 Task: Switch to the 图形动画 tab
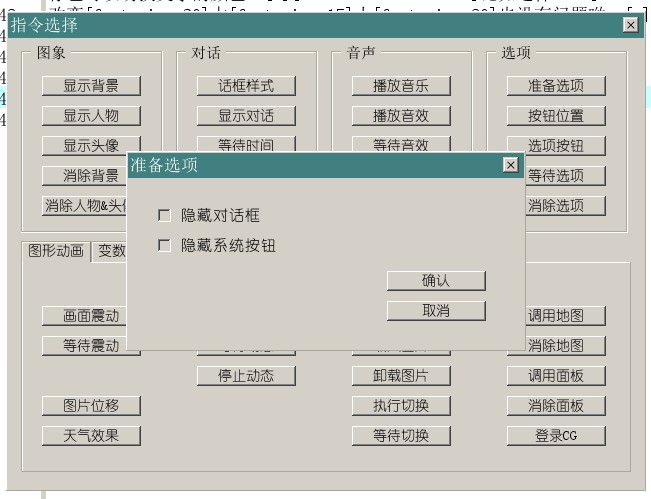[56, 251]
